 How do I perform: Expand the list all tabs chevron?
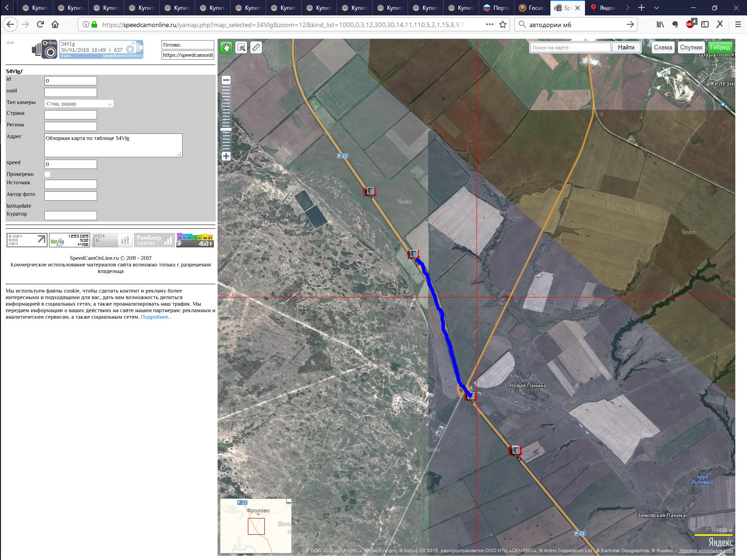pyautogui.click(x=656, y=8)
